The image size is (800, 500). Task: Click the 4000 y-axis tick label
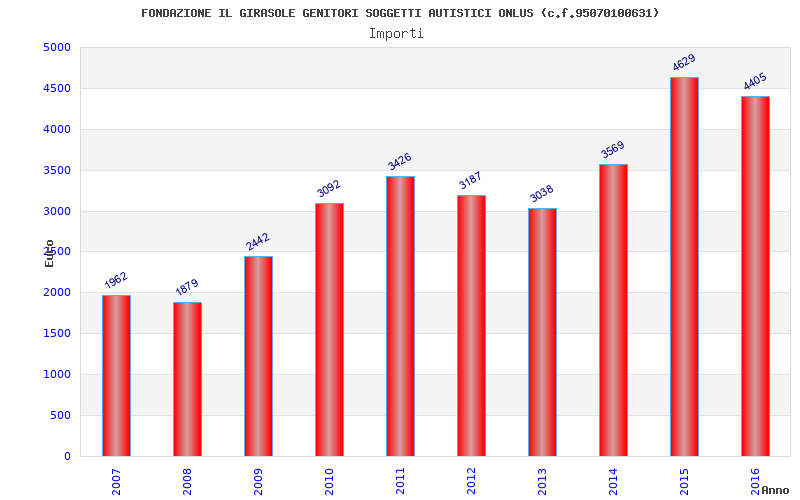[x=57, y=129]
